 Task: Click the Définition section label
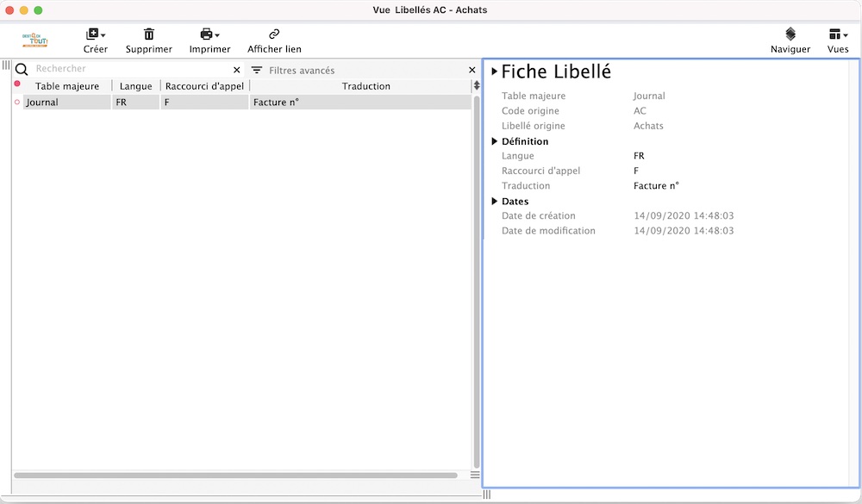tap(525, 141)
